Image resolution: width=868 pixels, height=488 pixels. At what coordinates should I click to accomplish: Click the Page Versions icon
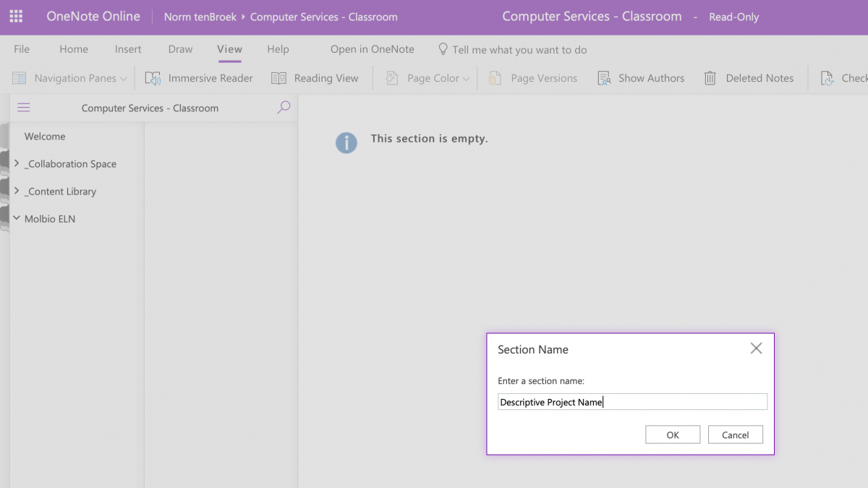(495, 78)
